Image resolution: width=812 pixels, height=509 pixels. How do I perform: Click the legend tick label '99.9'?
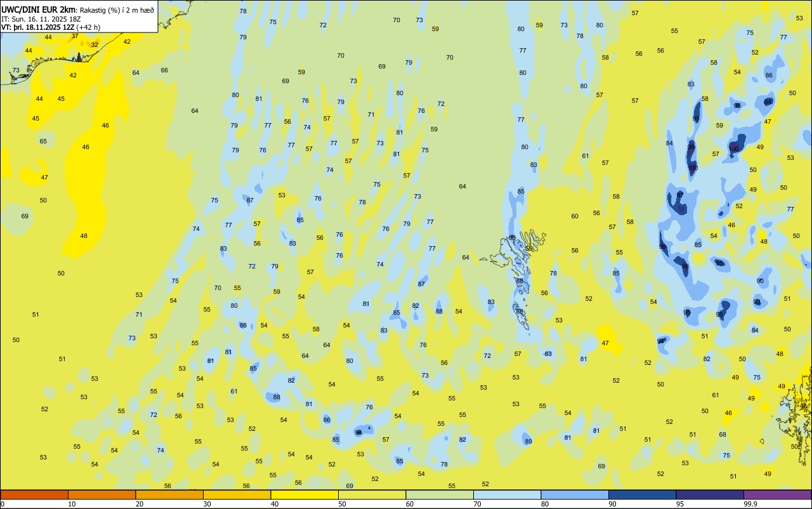[751, 504]
